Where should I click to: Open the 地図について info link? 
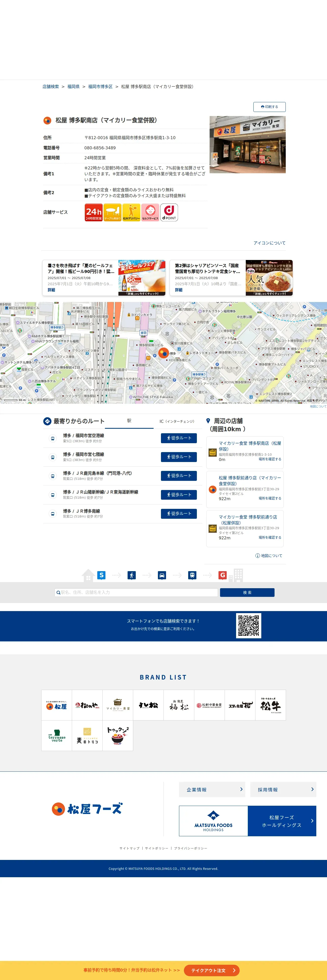click(269, 555)
